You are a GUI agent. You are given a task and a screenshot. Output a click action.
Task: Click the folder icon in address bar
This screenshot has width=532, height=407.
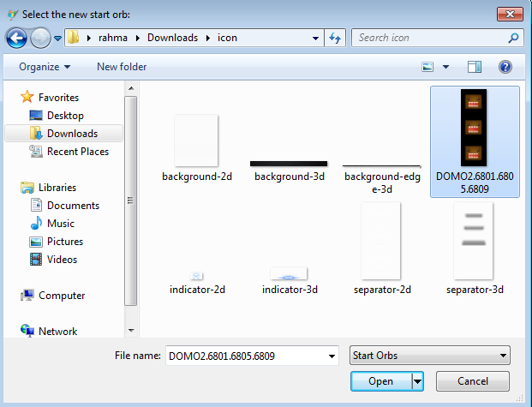click(73, 38)
